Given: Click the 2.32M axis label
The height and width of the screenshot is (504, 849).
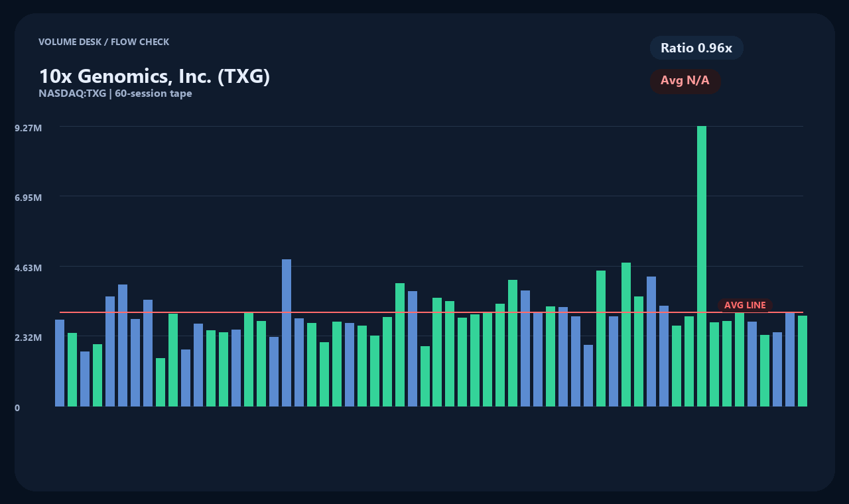Looking at the screenshot, I should [28, 338].
